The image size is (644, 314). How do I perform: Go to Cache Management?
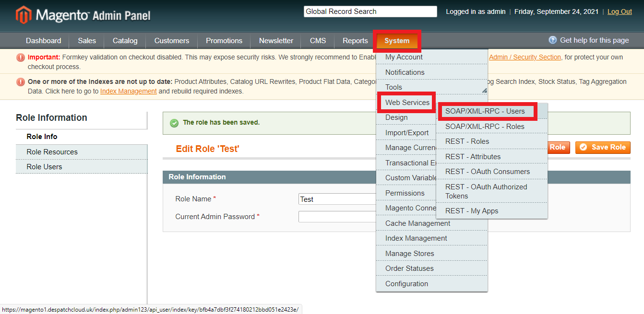point(417,223)
